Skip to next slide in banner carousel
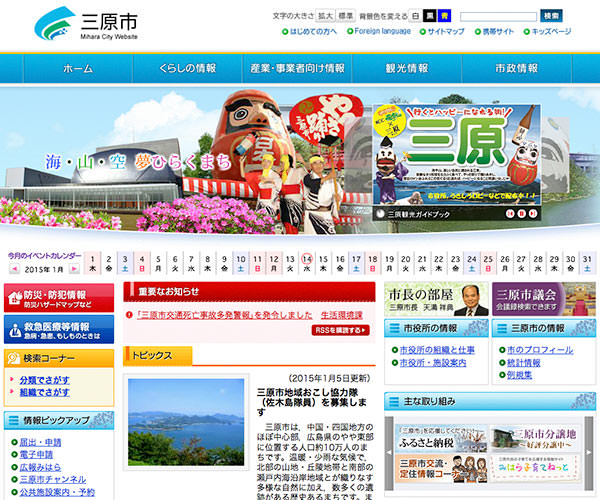Image resolution: width=600 pixels, height=500 pixels. (534, 213)
